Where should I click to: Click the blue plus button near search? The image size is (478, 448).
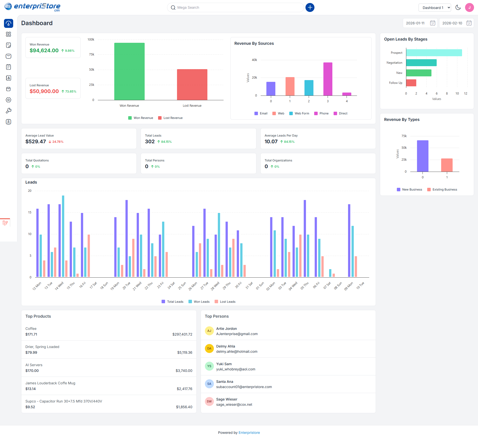(x=310, y=7)
